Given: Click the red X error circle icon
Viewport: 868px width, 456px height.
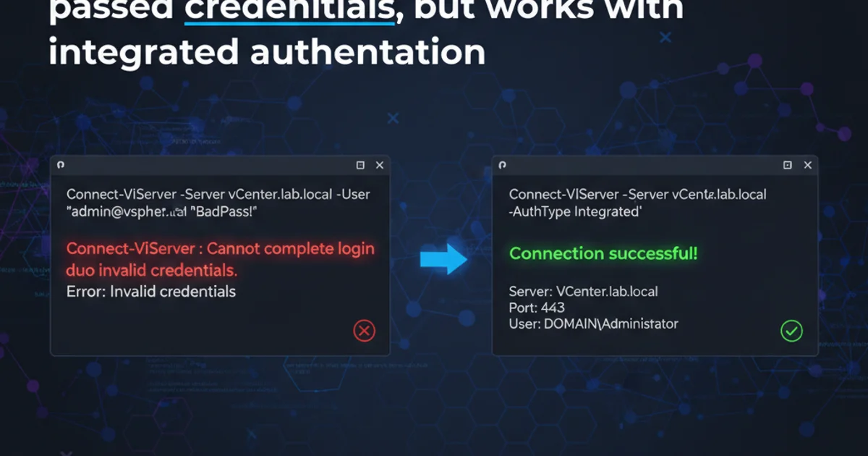Looking at the screenshot, I should click(364, 331).
